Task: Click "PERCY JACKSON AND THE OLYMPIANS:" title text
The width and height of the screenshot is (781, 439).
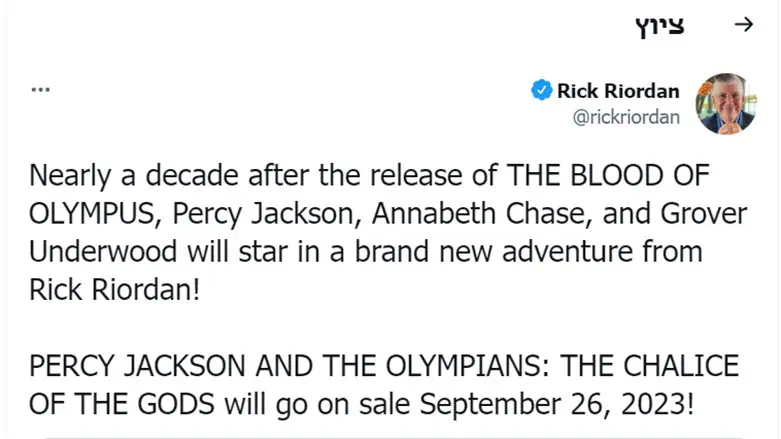Action: coord(289,367)
